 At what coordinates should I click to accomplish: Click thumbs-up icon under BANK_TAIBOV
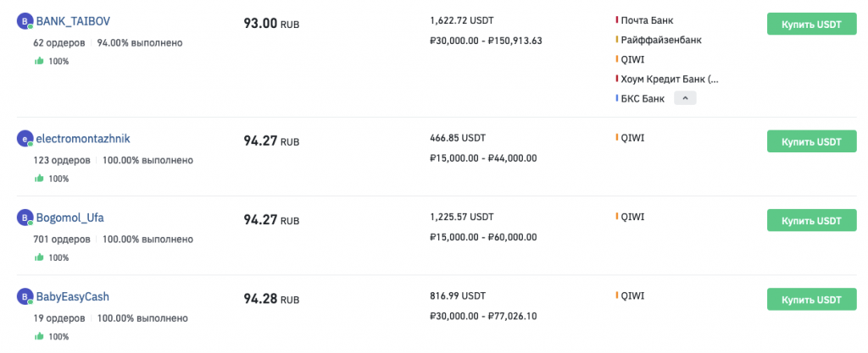39,61
